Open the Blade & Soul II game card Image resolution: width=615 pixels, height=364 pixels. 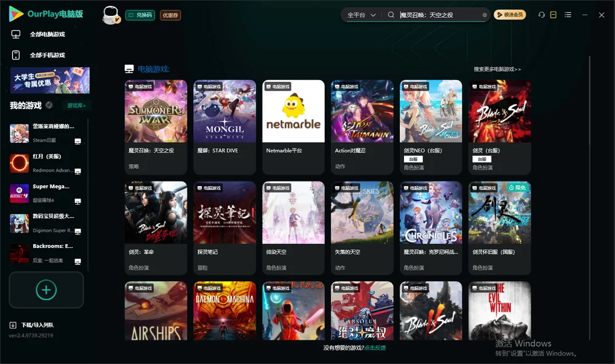431,311
